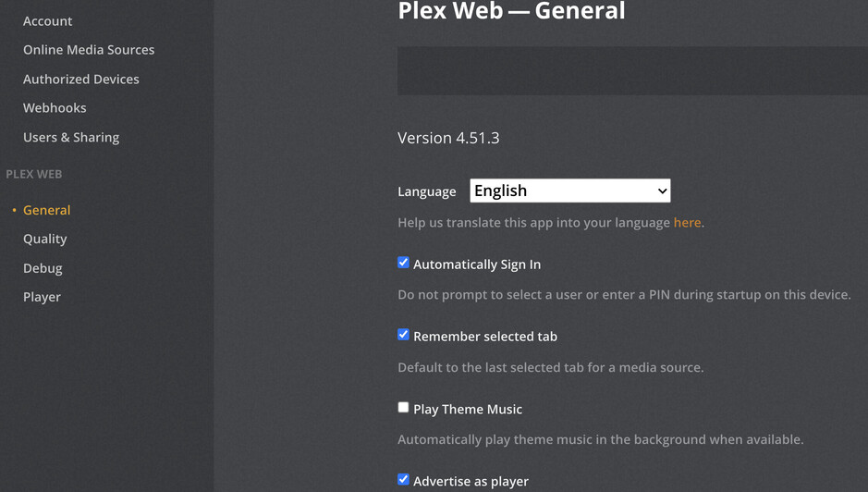Enable the Play Theme Music checkbox
The height and width of the screenshot is (492, 868).
[x=404, y=407]
